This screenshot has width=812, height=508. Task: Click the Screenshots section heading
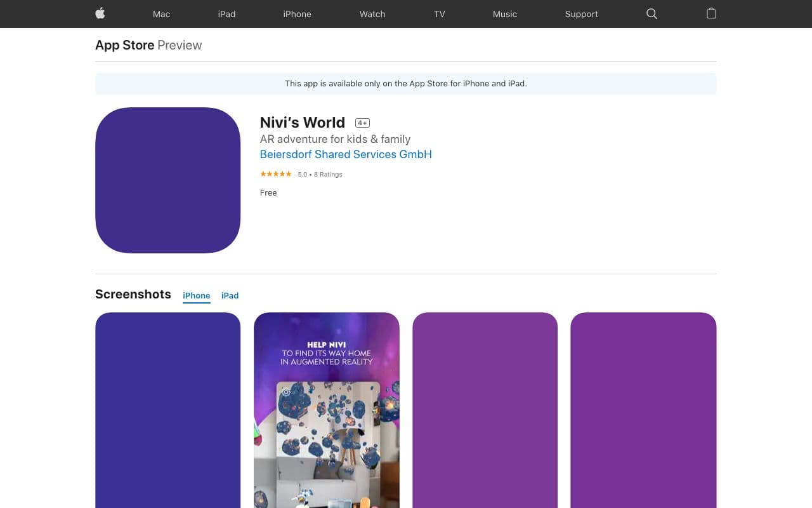133,294
